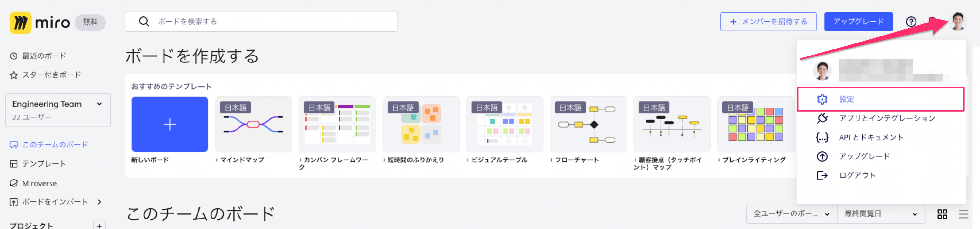
Task: Click the board icon next to このチームのボード
Action: [x=14, y=145]
